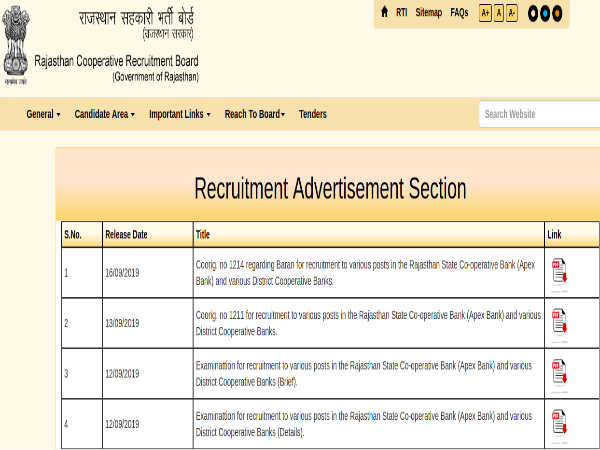Expand the Candidate Area dropdown

tap(104, 115)
